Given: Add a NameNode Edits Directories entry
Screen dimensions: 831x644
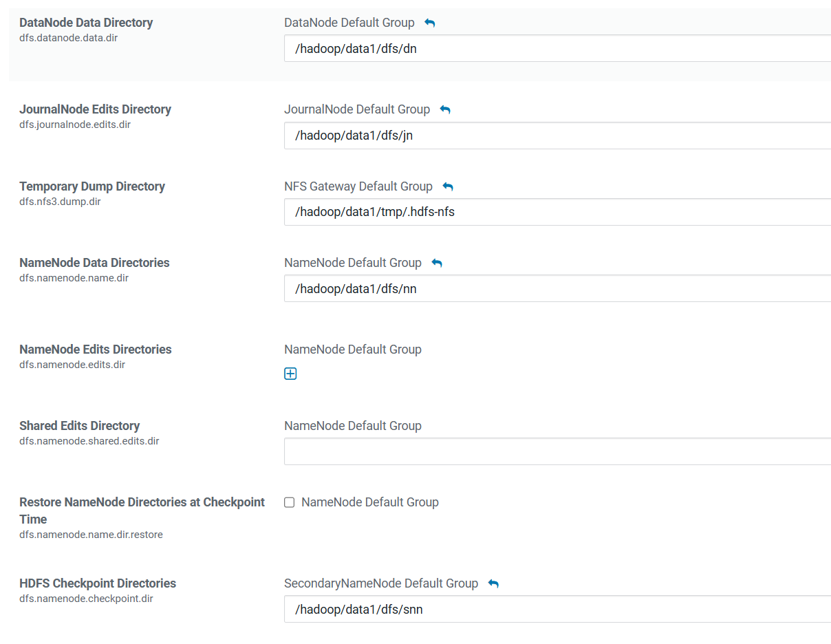Looking at the screenshot, I should [290, 374].
